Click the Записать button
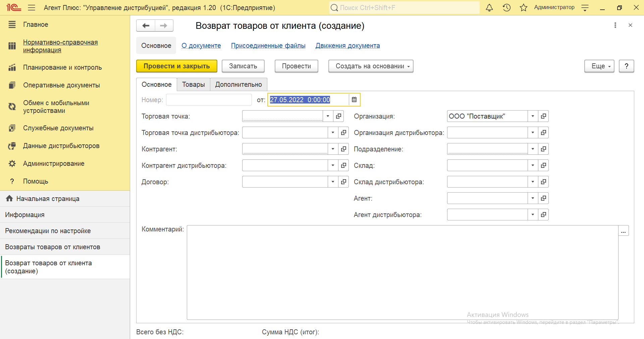This screenshot has height=339, width=644. coord(243,66)
